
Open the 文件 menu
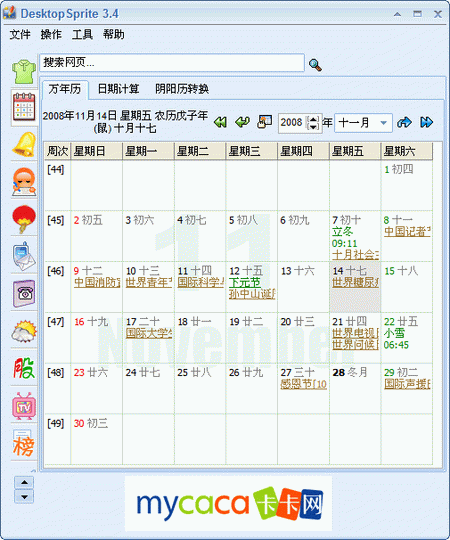pyautogui.click(x=20, y=34)
